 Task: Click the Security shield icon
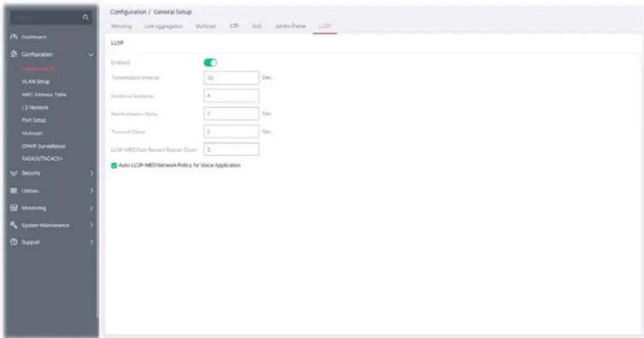tap(13, 173)
